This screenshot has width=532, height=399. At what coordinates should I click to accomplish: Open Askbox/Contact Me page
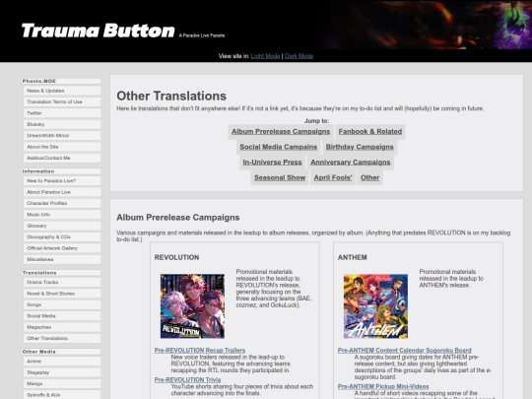click(62, 158)
